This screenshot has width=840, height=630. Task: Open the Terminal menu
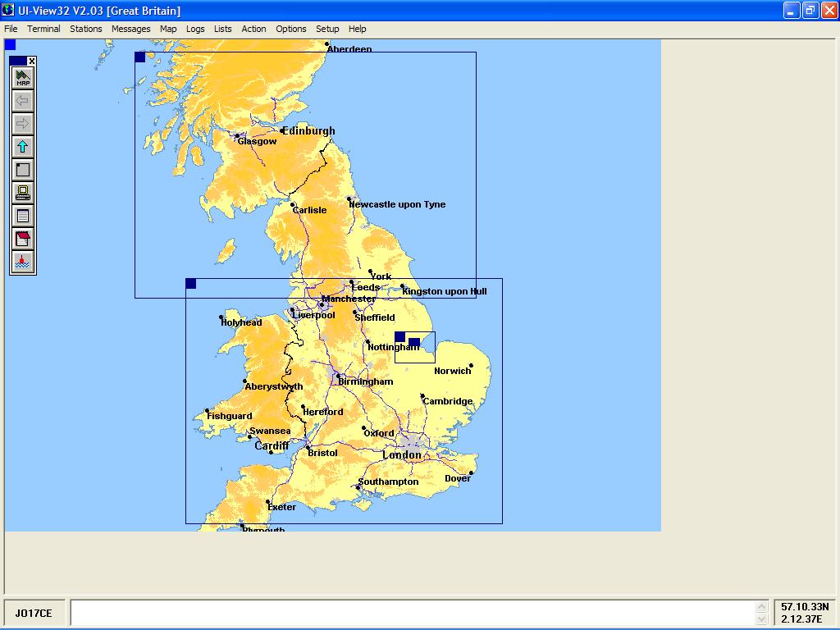click(x=43, y=29)
